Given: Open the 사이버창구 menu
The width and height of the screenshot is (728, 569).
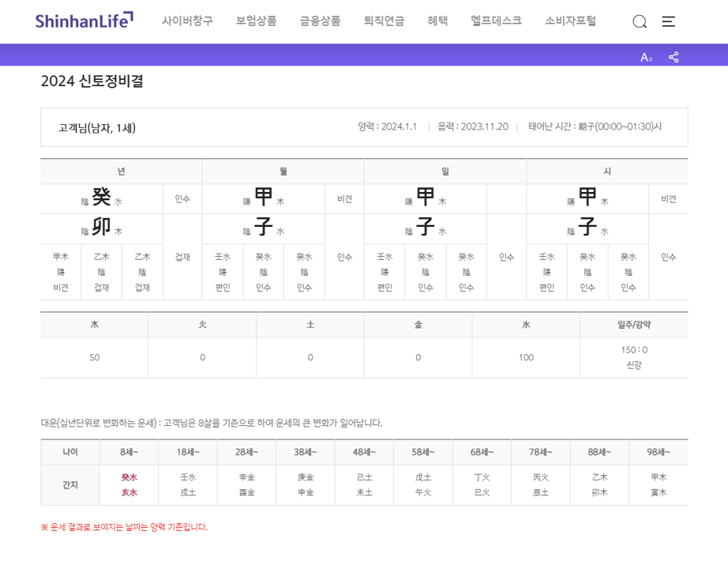Looking at the screenshot, I should tap(188, 21).
